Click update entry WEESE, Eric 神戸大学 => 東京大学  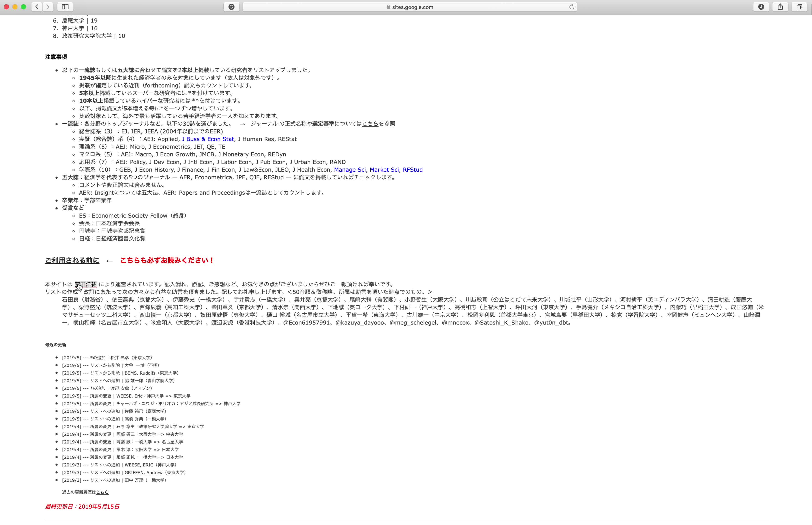126,396
